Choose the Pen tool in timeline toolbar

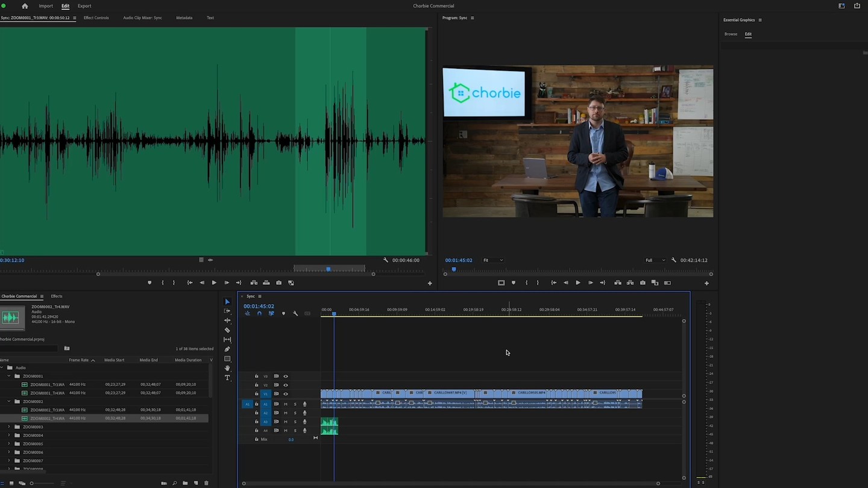(228, 349)
